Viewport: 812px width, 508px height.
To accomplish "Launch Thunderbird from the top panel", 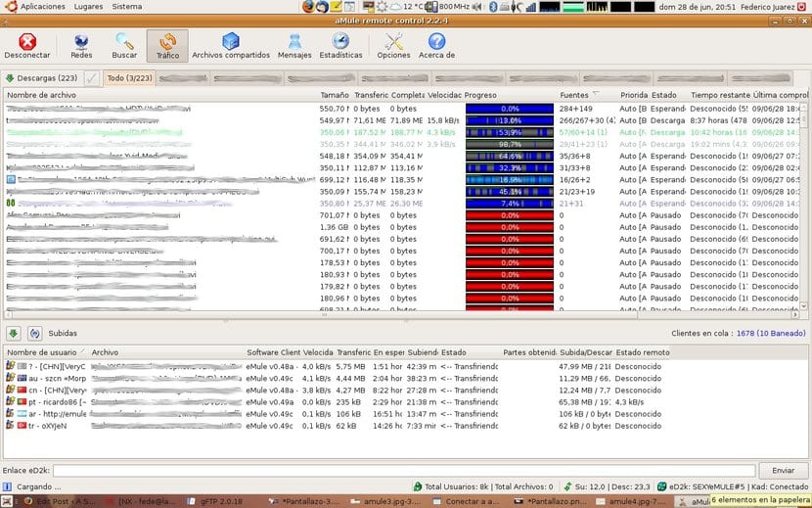I will point(322,7).
